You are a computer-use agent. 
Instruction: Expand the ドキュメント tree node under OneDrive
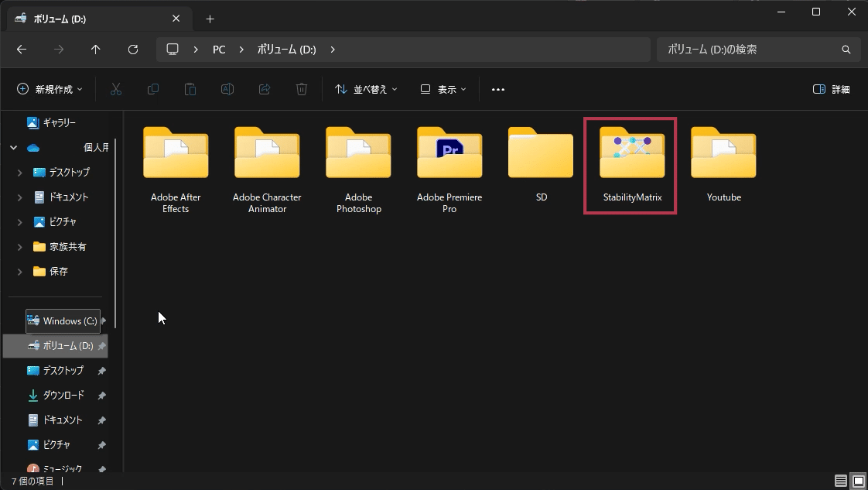[x=20, y=197]
